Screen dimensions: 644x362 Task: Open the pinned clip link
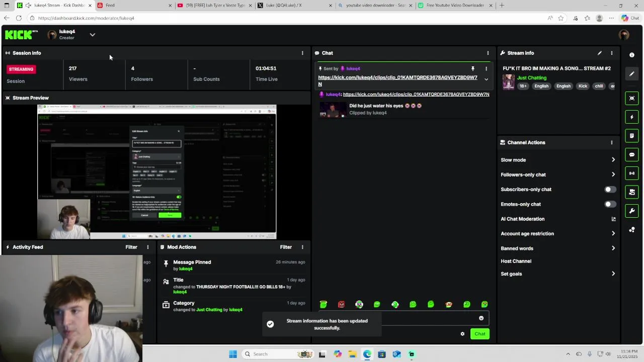point(398,81)
